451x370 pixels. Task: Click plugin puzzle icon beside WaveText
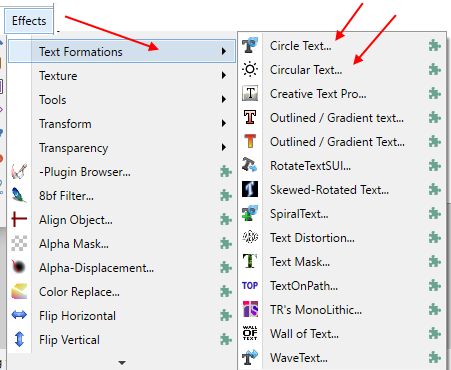pyautogui.click(x=435, y=358)
